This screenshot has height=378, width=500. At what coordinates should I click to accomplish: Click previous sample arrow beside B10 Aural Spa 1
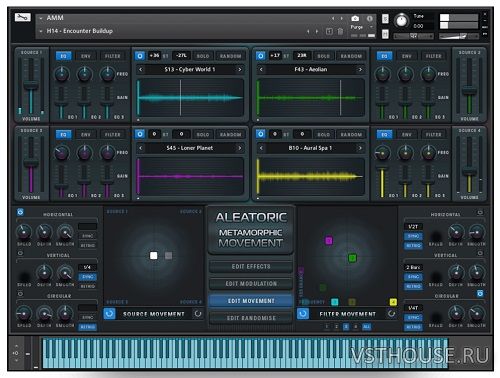pyautogui.click(x=261, y=148)
